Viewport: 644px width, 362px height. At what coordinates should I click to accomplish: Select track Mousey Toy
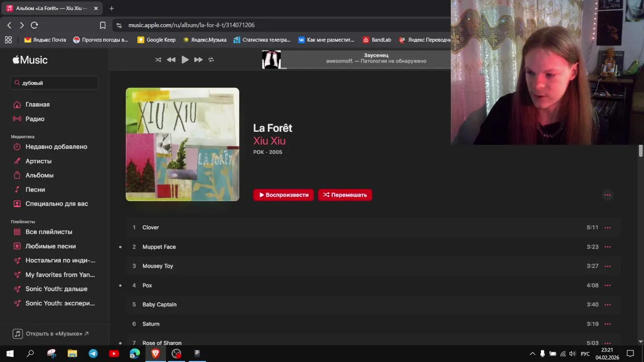coord(373,266)
